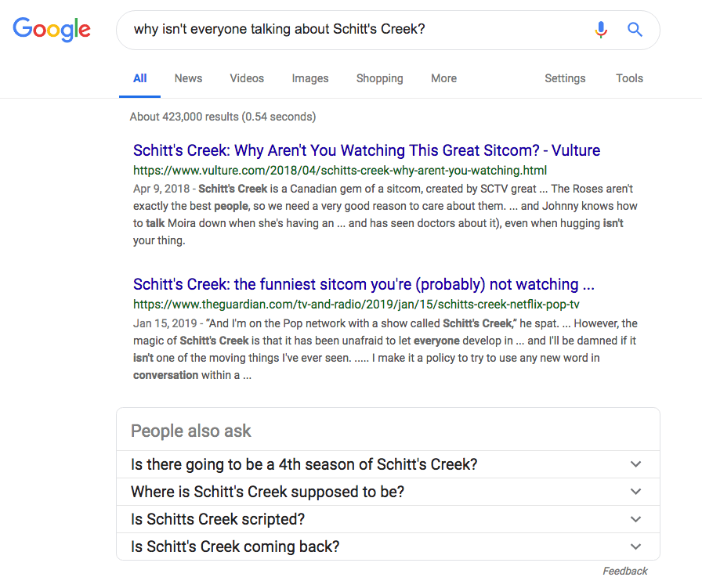Open The Guardian funniest sitcom result link
Image resolution: width=702 pixels, height=588 pixels.
[364, 284]
